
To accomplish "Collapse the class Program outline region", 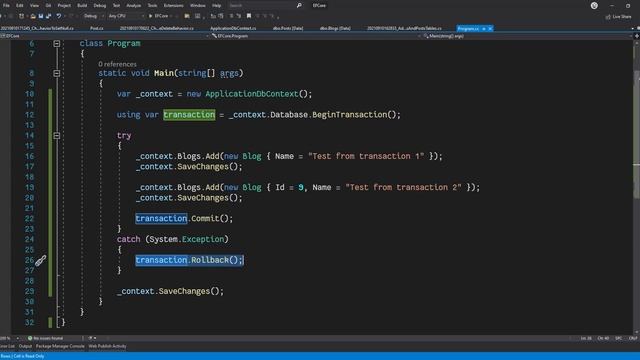I will tap(57, 43).
